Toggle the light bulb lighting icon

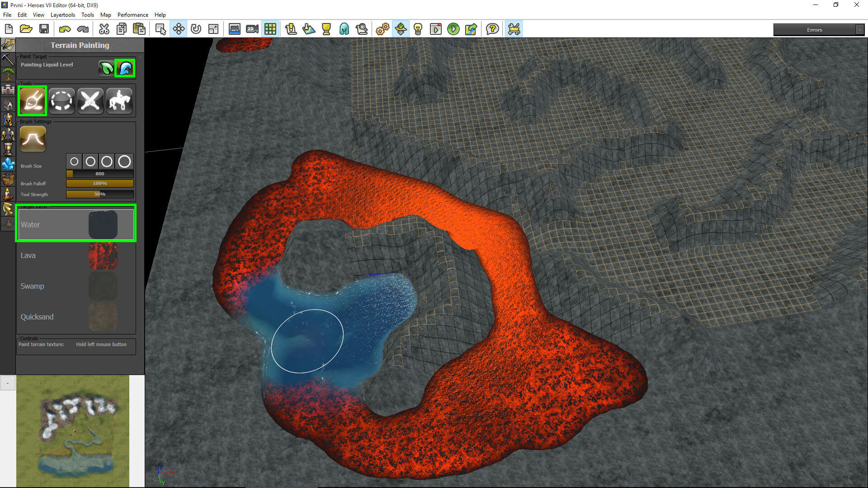[x=418, y=29]
